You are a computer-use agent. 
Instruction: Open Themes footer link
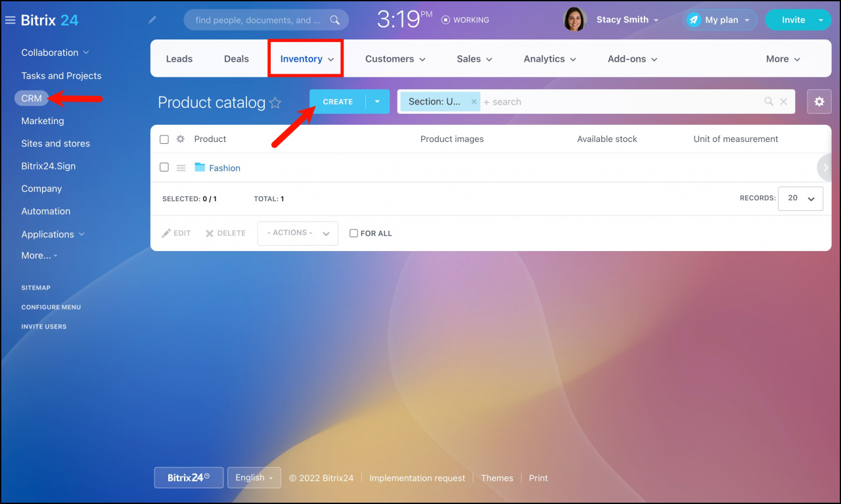pyautogui.click(x=497, y=478)
